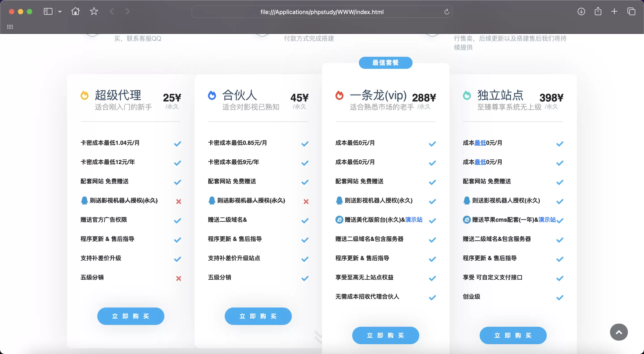Click browser icon beside 赠送苹果cms配套
This screenshot has width=644, height=354.
(467, 220)
